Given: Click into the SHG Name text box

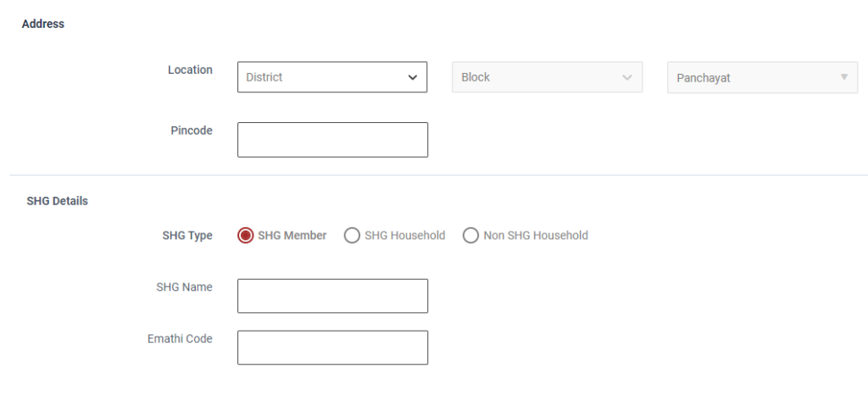Looking at the screenshot, I should (x=332, y=296).
